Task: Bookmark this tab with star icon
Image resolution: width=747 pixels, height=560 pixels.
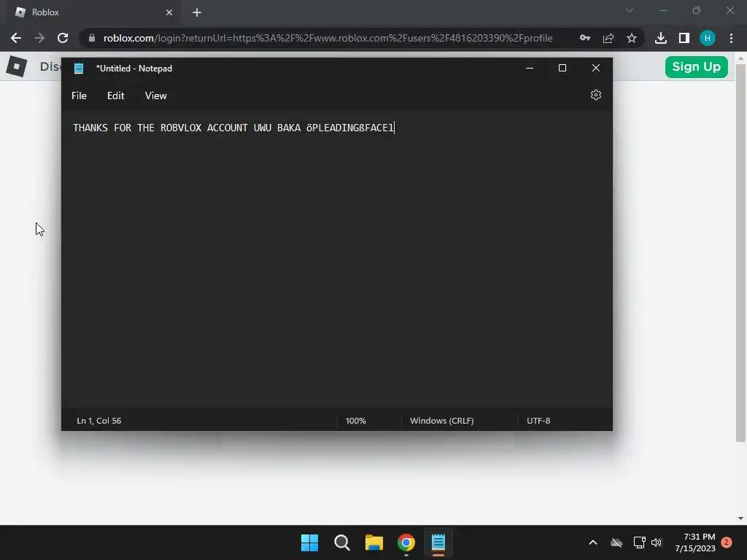Action: pyautogui.click(x=632, y=38)
